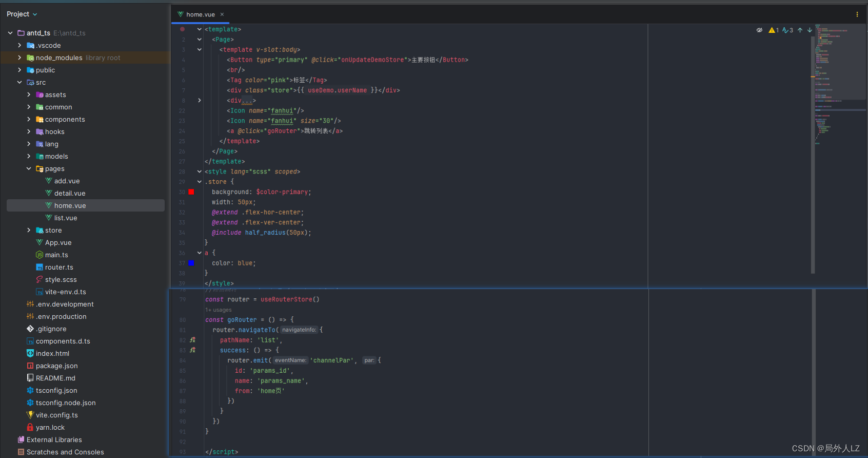Click onUpdateDemoStore handler in Button tag
The width and height of the screenshot is (868, 458).
coord(372,60)
